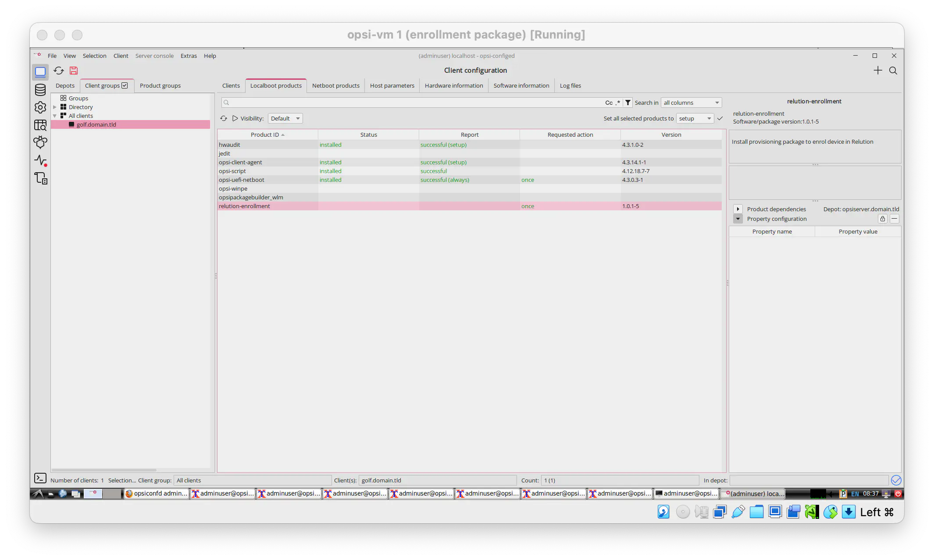The image size is (934, 560).
Task: Select the relution-enrollment product row
Action: coord(469,206)
